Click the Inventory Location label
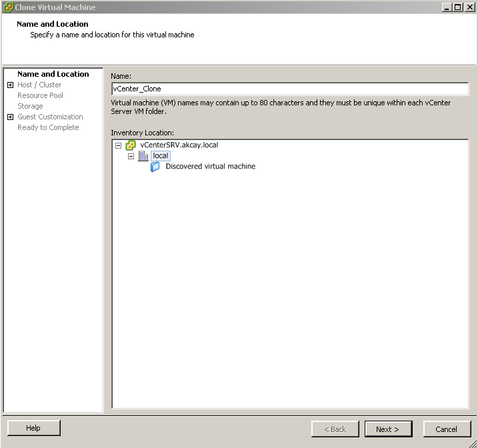Viewport: 478px width, 448px height. click(142, 133)
